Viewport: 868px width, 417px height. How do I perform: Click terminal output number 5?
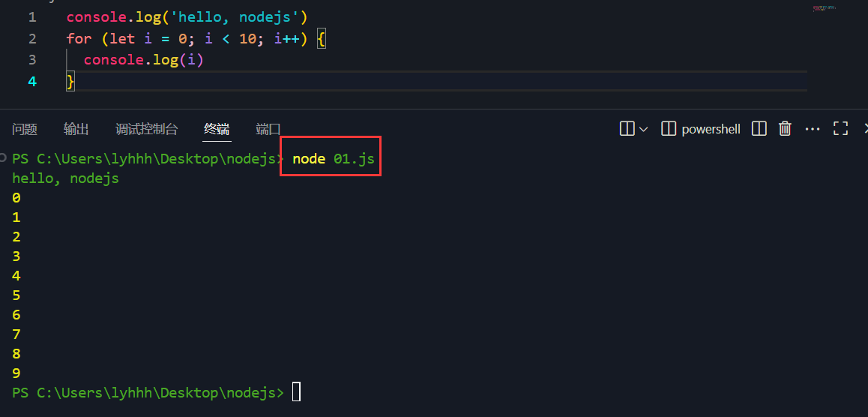[16, 295]
